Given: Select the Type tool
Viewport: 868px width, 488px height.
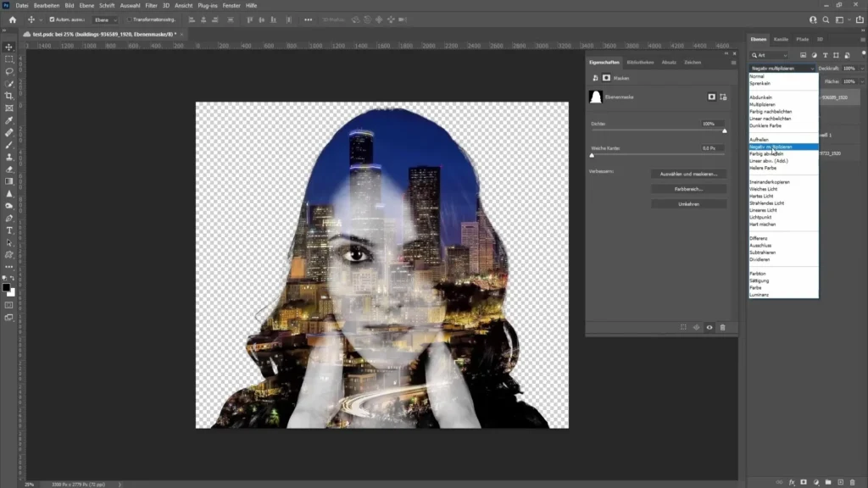Looking at the screenshot, I should pyautogui.click(x=9, y=230).
